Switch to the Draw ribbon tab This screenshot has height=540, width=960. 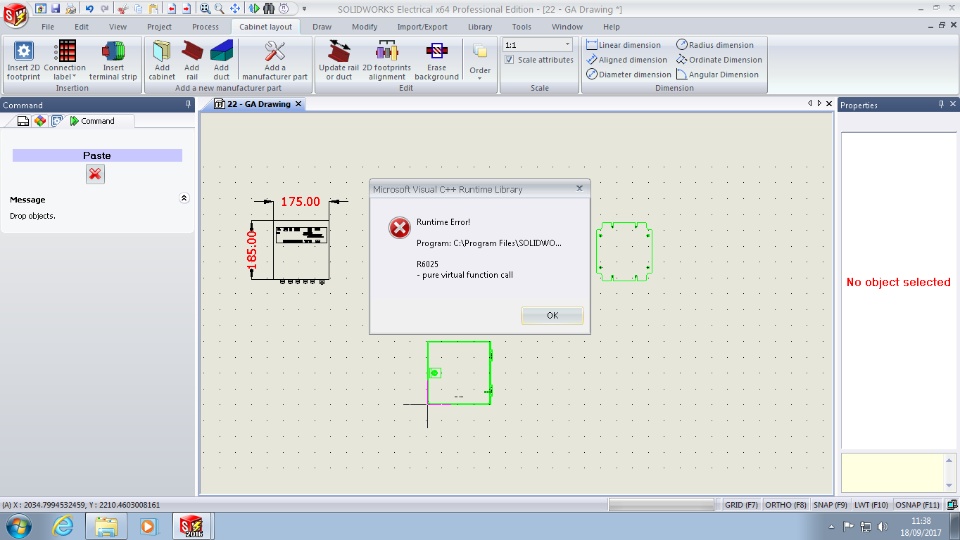321,27
